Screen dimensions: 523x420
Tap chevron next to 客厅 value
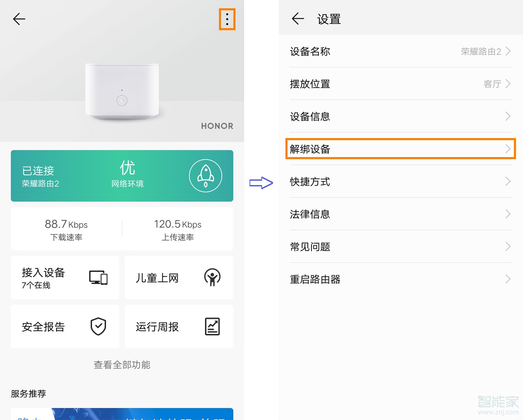tap(508, 84)
